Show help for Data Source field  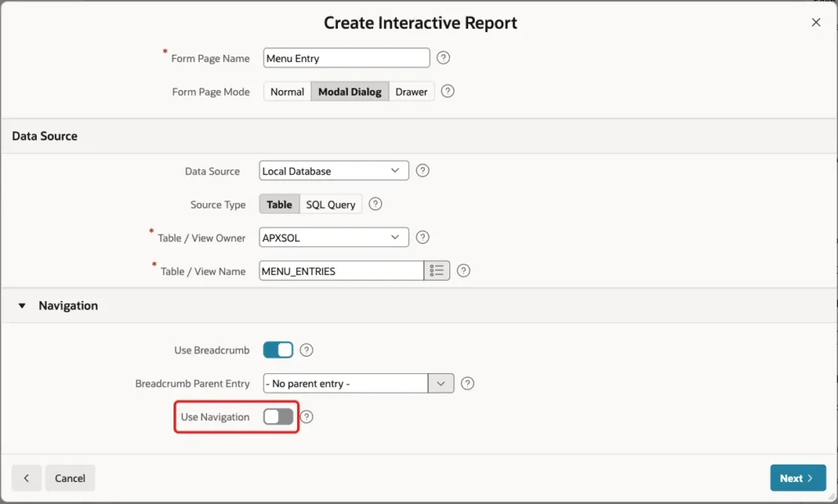423,170
